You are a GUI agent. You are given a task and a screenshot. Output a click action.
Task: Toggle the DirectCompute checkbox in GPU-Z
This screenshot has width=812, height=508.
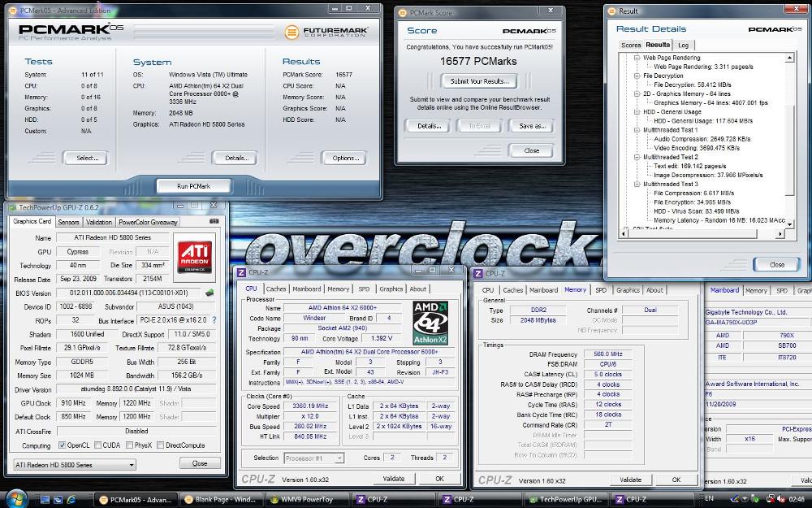[161, 445]
